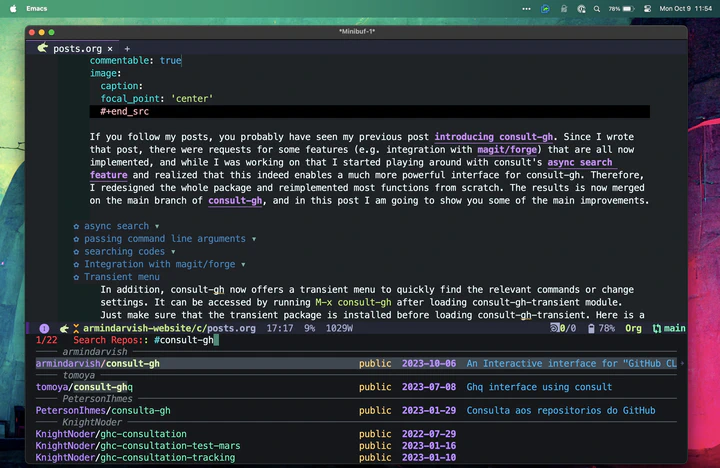Click the bullet star beside 'searching codes'
The image size is (720, 468).
coord(76,252)
